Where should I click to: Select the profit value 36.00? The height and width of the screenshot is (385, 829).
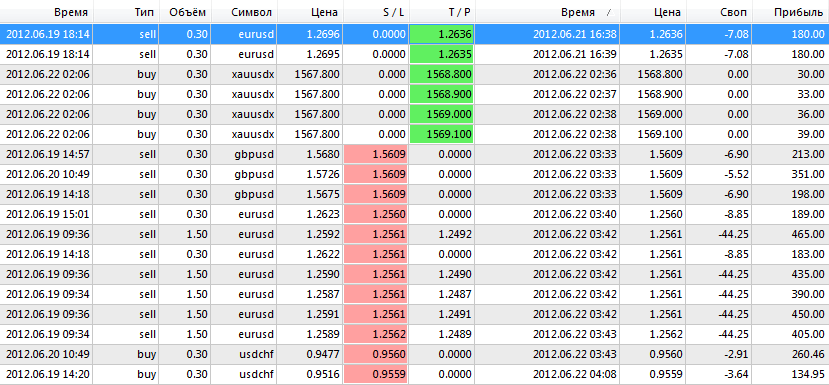(811, 114)
